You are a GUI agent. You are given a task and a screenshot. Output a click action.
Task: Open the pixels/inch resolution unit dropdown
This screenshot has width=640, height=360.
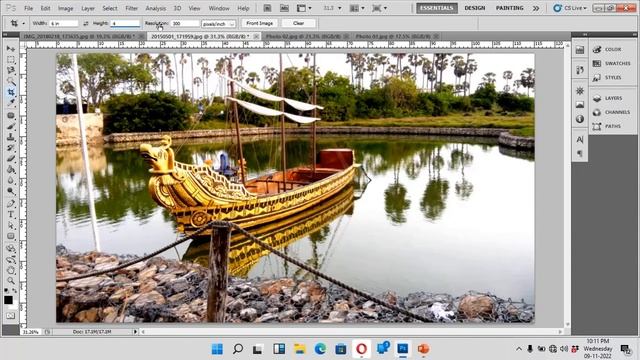219,24
